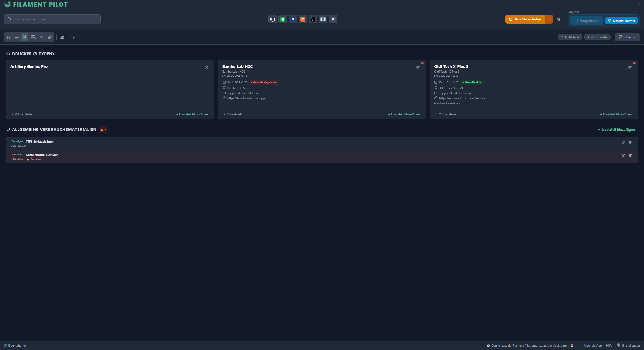This screenshot has height=350, width=644.
Task: Click the 51 Eigenschaften status text
Action: [15, 346]
